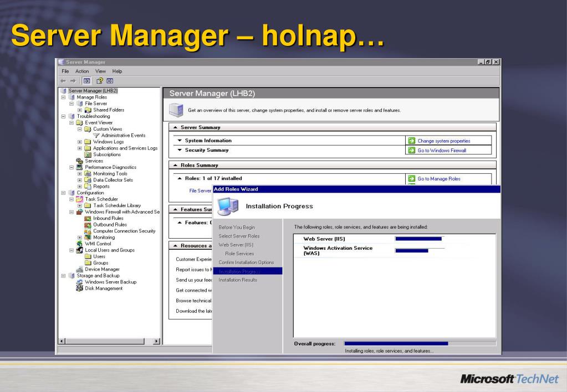This screenshot has width=567, height=392.
Task: Expand Applications and Services Logs node
Action: [x=80, y=148]
